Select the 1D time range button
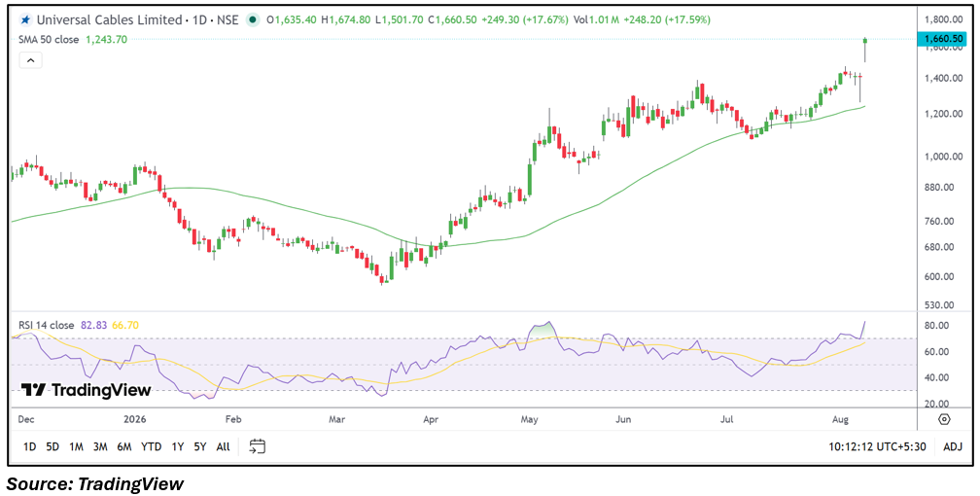This screenshot has height=496, width=980. tap(29, 446)
